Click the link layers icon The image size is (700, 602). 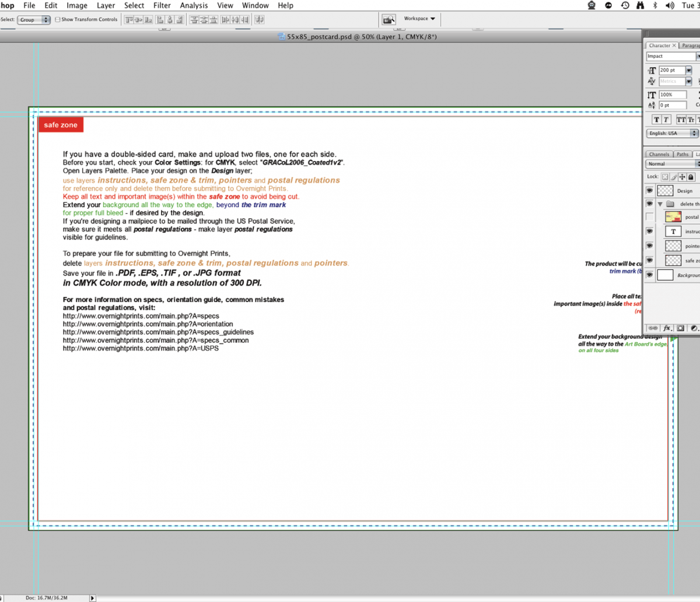point(653,328)
